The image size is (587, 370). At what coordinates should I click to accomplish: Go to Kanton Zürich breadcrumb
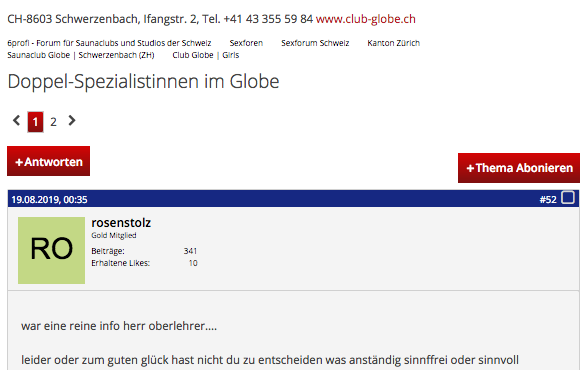point(393,43)
